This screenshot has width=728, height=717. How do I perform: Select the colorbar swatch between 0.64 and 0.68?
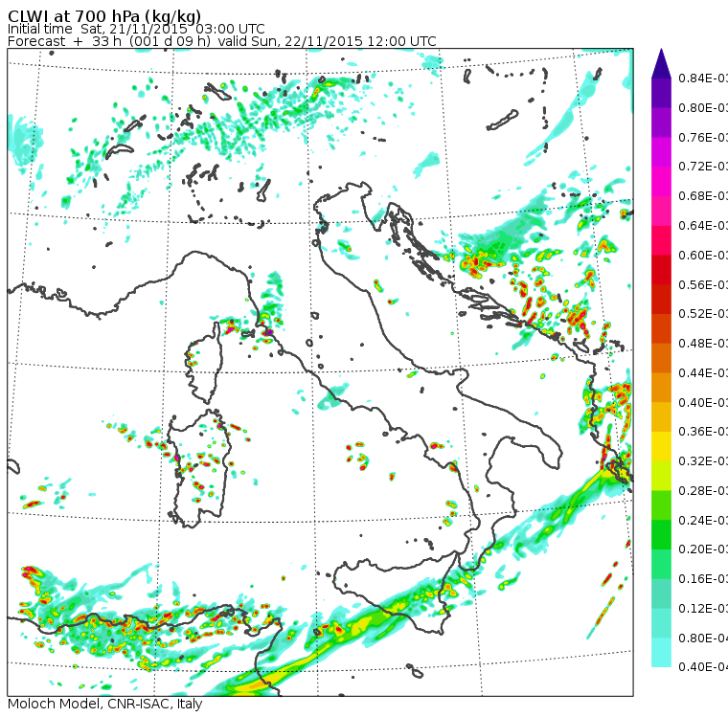(661, 211)
